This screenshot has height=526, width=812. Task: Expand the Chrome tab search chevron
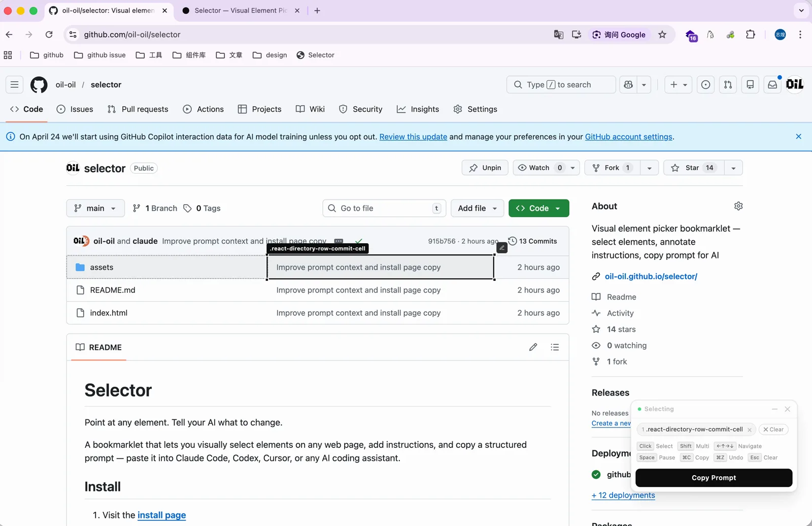tap(801, 11)
